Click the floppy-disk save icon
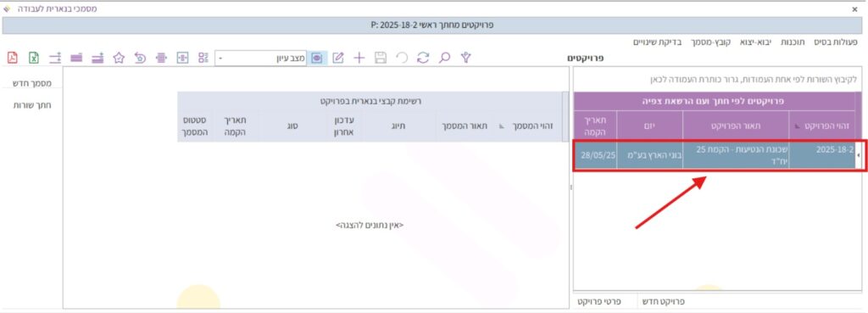Screen dimensions: 868x313 click(381, 58)
